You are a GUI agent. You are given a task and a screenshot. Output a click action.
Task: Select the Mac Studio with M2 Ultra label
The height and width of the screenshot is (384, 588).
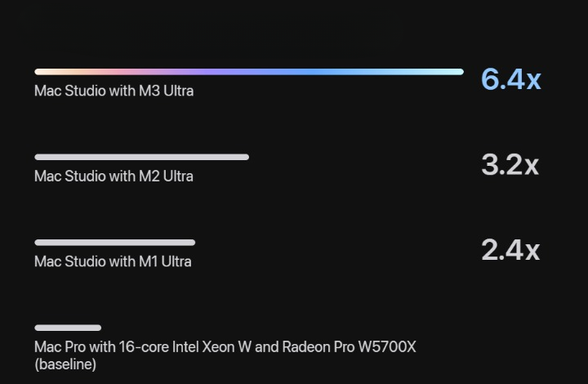[114, 176]
